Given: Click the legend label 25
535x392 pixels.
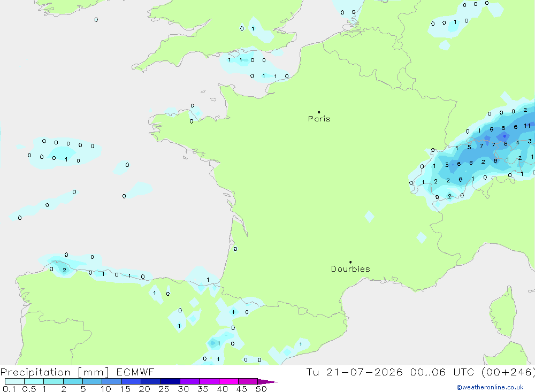Looking at the screenshot, I should [x=164, y=389].
